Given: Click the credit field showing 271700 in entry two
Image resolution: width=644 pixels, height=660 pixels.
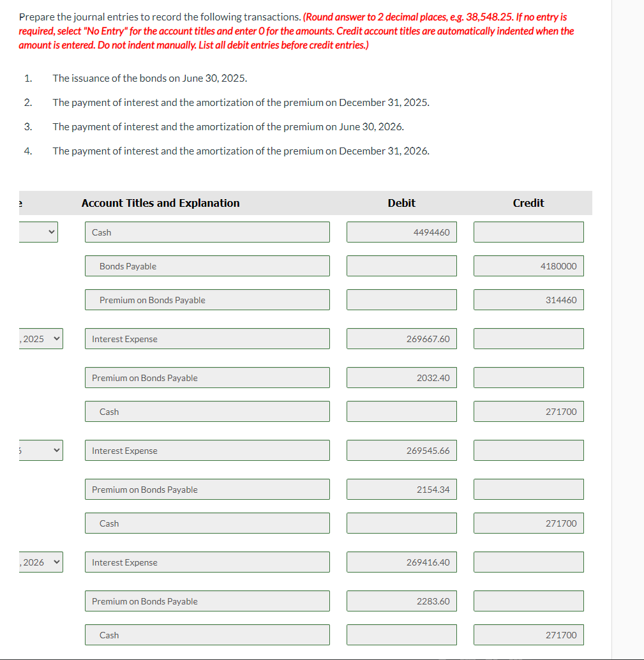Looking at the screenshot, I should (x=528, y=411).
